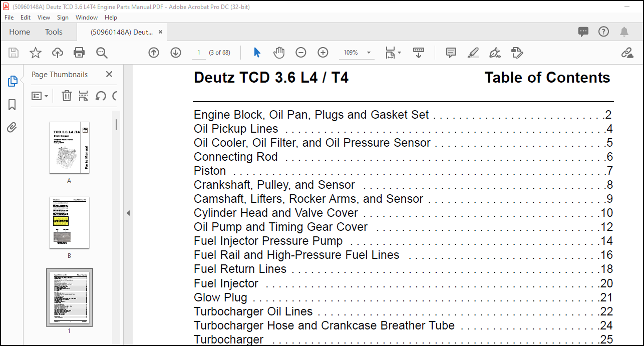Click 'Crankshaft, Pulley, and Sensor' entry

tap(274, 185)
